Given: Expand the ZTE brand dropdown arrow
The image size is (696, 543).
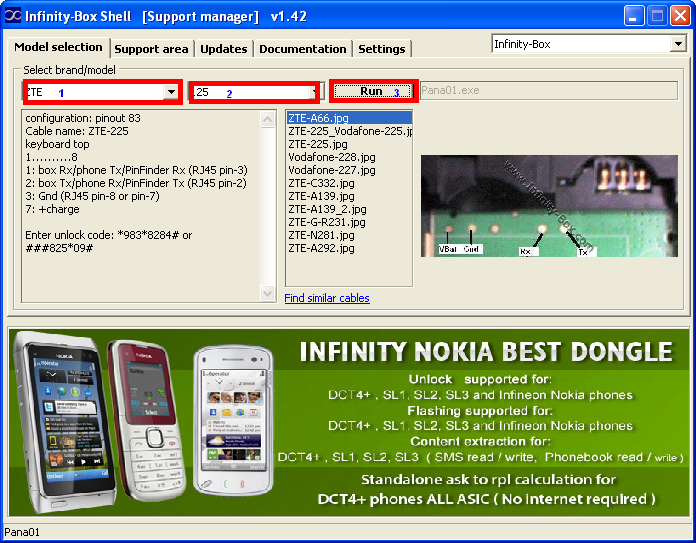Looking at the screenshot, I should [171, 92].
